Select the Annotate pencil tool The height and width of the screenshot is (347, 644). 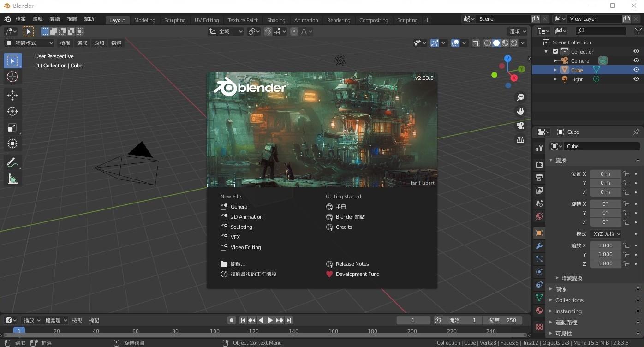[x=12, y=163]
